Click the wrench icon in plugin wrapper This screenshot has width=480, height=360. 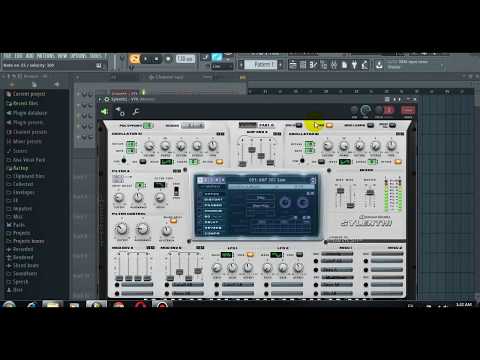(x=136, y=112)
